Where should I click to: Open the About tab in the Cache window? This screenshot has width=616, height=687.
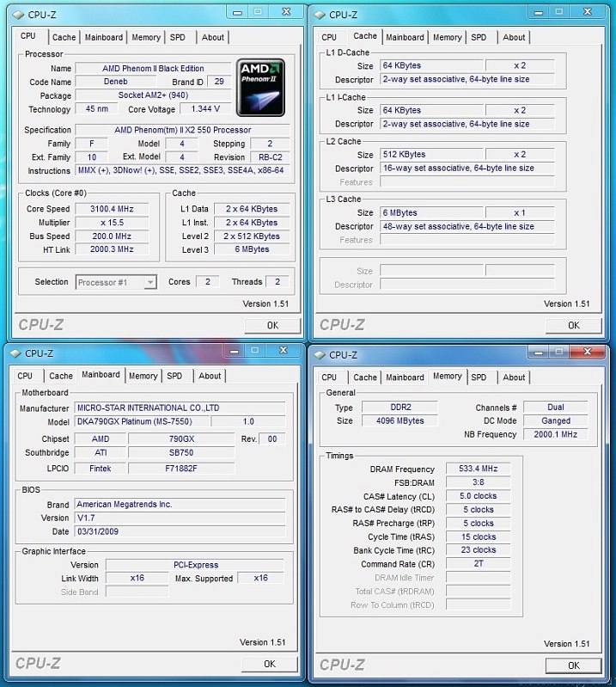pyautogui.click(x=514, y=37)
